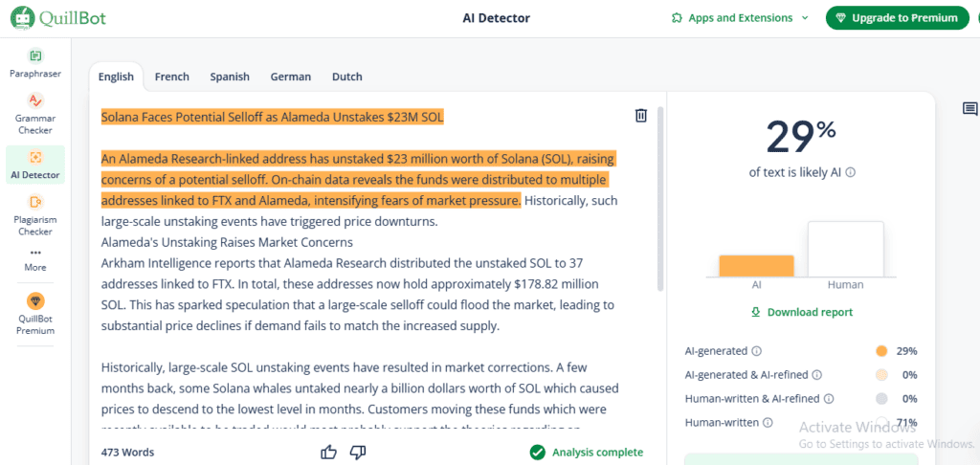The image size is (980, 465).
Task: Open the Plagiarism Checker tool
Action: (x=35, y=215)
